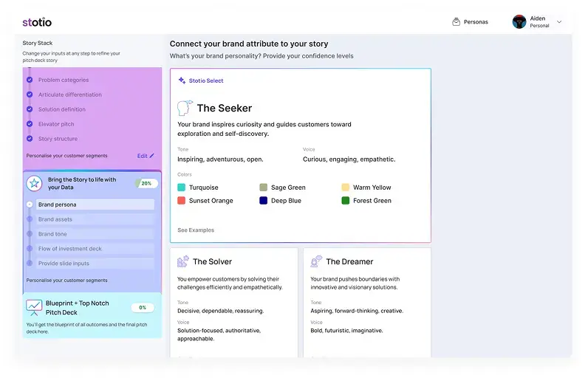588x378 pixels.
Task: Select the Brand tone step bullet
Action: (30, 234)
